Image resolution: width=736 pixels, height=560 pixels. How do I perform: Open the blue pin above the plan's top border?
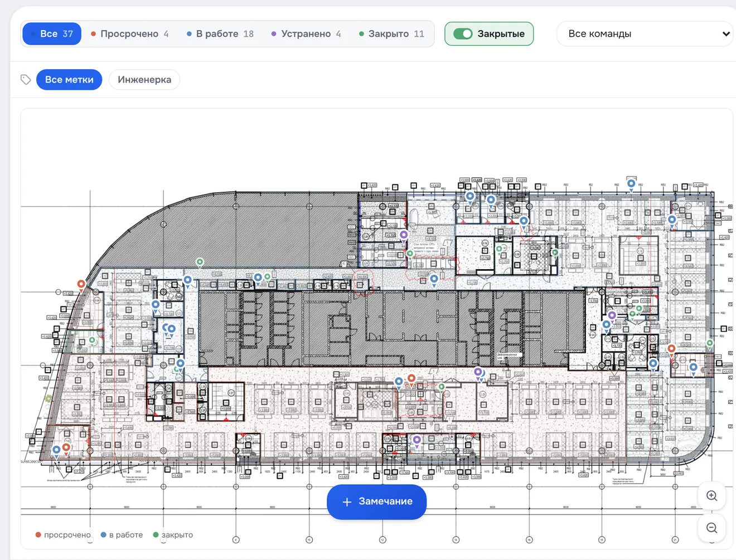pos(631,184)
